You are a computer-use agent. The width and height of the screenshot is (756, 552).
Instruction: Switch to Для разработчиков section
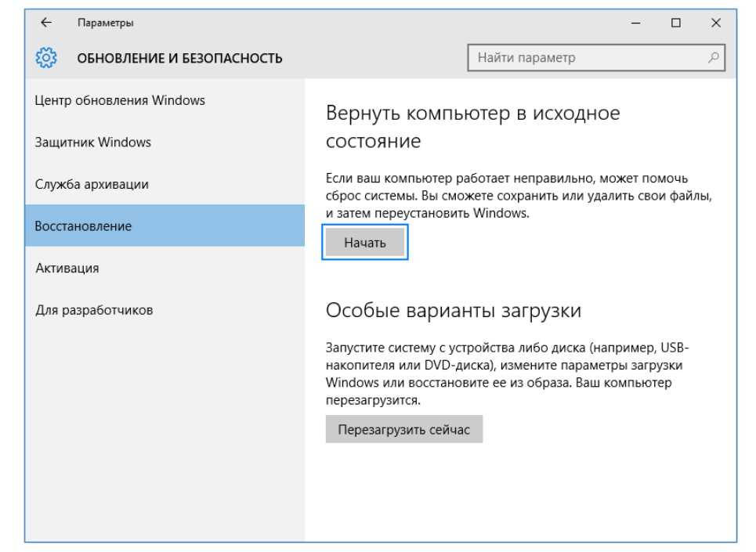click(94, 310)
